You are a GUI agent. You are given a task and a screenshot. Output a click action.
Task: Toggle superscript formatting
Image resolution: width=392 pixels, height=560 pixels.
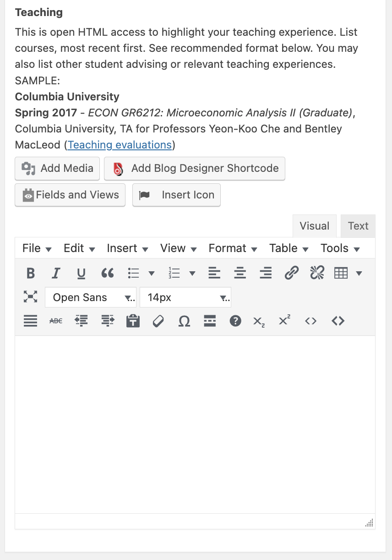point(284,321)
